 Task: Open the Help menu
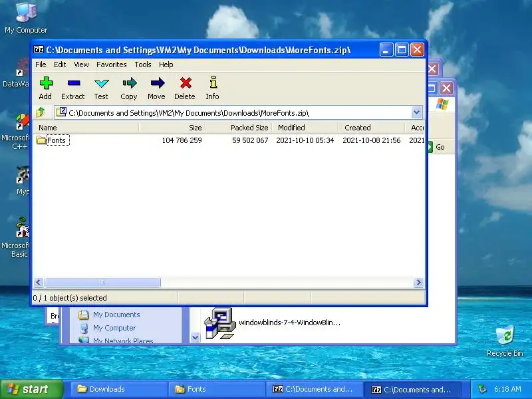[166, 65]
